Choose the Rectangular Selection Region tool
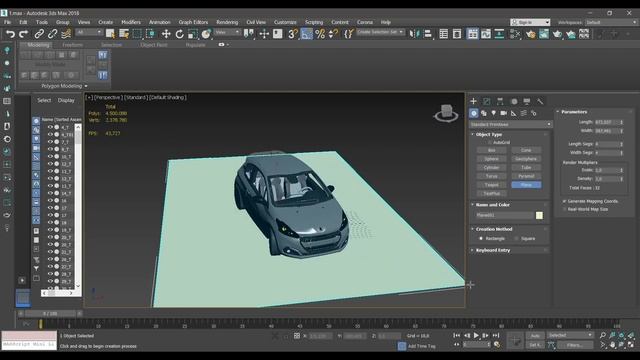The width and height of the screenshot is (640, 360). 137,34
